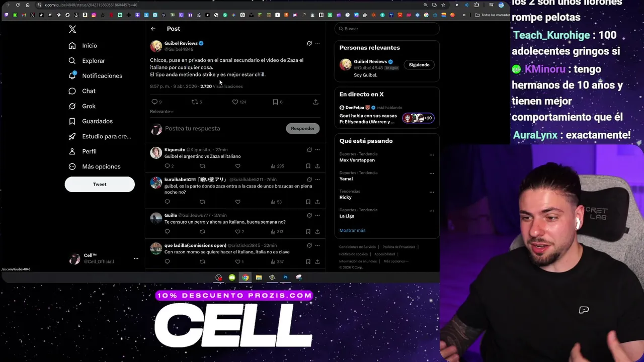Open Guardados bookmarks in sidebar
Screen dimensions: 644x362
[91, 121]
